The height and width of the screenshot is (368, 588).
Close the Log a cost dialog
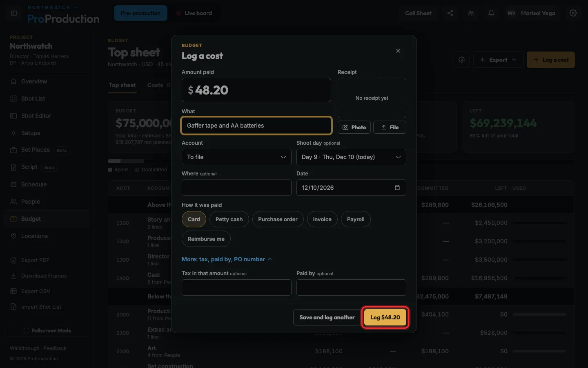click(398, 51)
